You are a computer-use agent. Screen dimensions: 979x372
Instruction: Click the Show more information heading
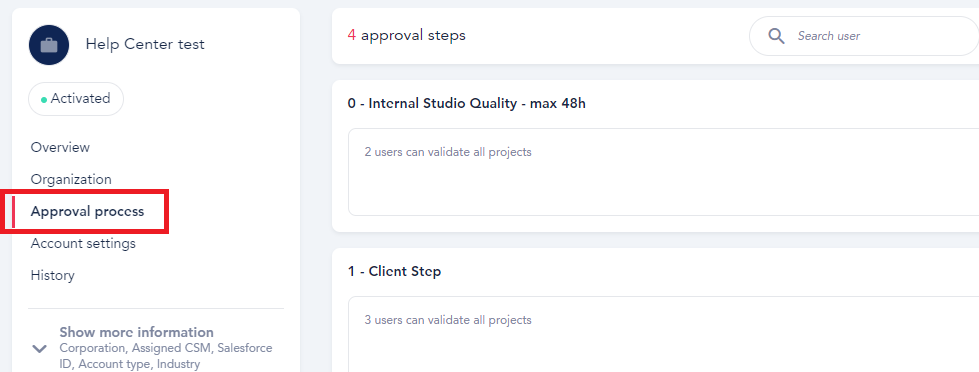[136, 332]
